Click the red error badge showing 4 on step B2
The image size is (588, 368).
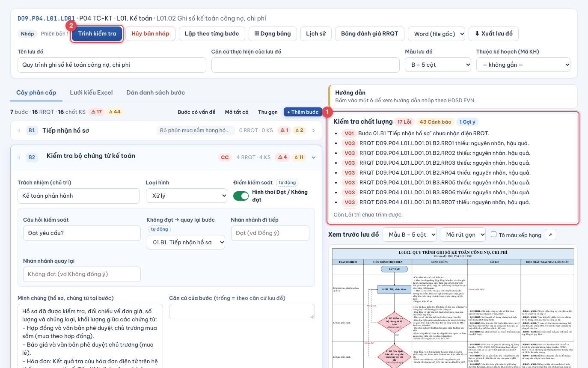pos(282,157)
